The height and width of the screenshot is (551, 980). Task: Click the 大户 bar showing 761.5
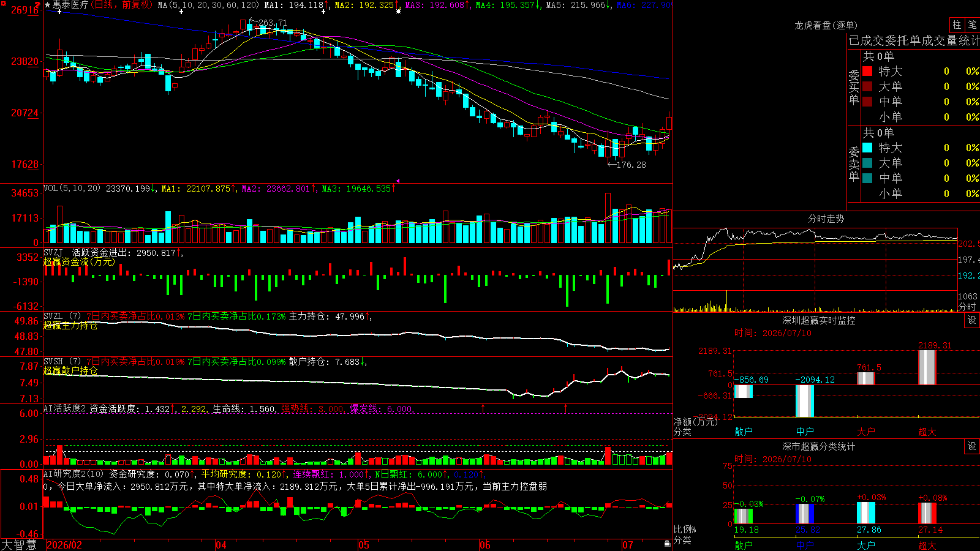coord(866,378)
